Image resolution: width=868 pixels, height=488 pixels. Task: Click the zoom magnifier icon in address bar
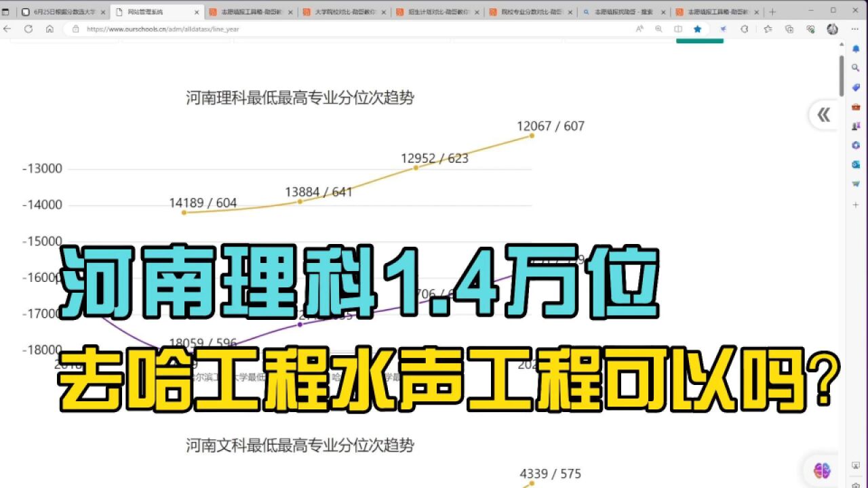pyautogui.click(x=658, y=29)
